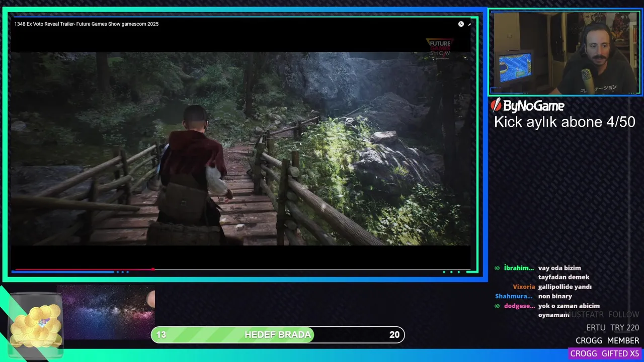Screen dimensions: 644x362
Task: Click the username Shahmura in chat
Action: [514, 296]
